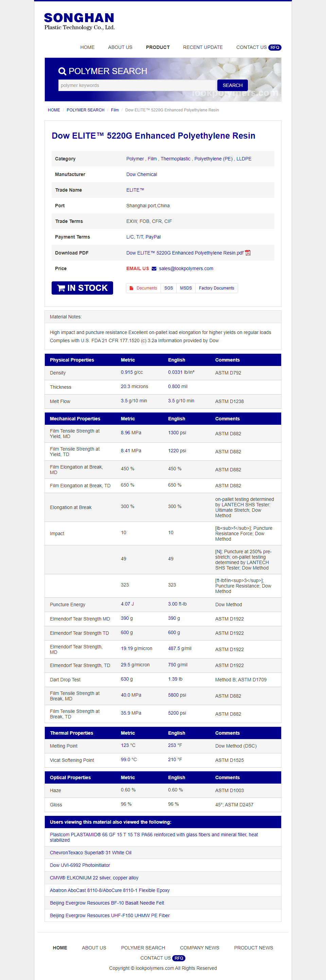
Task: Click the envelope icon next to sales email
Action: coord(154,268)
